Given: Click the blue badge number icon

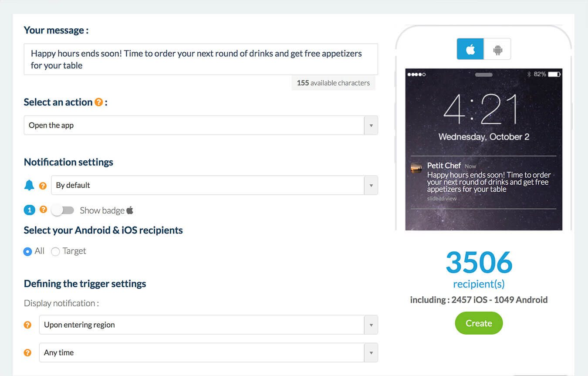Looking at the screenshot, I should click(x=29, y=210).
